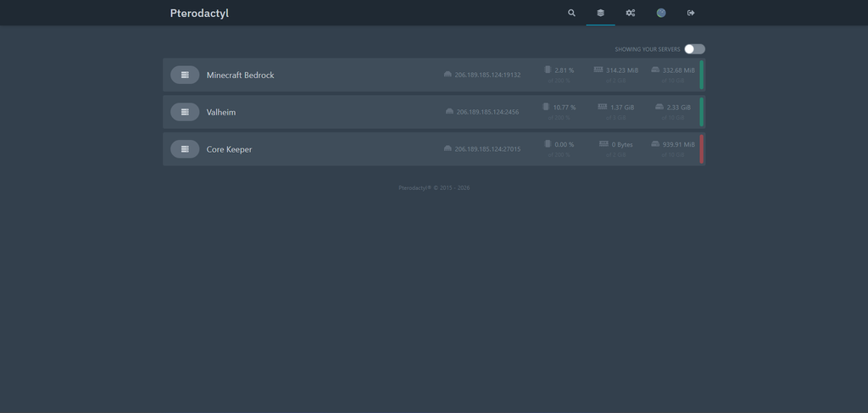Open the servers dashboard stack icon
The height and width of the screenshot is (413, 868).
click(x=601, y=13)
